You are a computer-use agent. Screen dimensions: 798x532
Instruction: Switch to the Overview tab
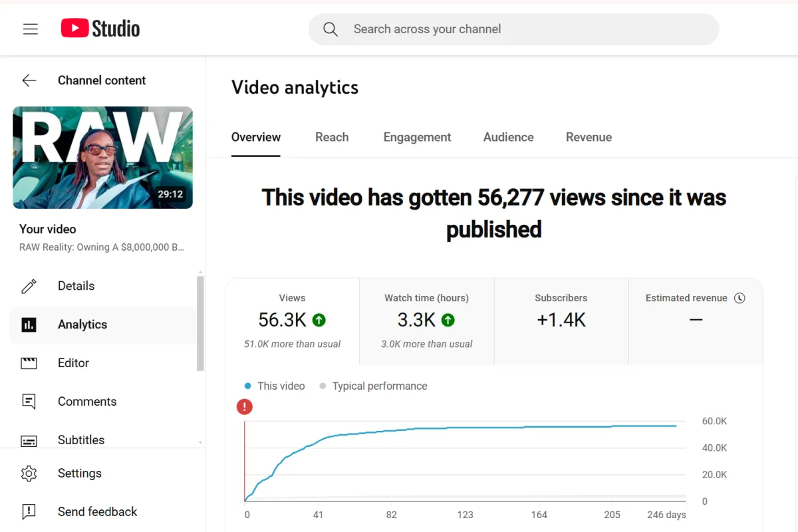pos(256,137)
